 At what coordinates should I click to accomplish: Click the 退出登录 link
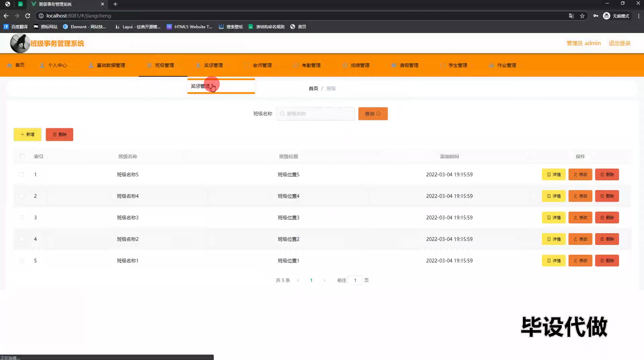coord(620,43)
